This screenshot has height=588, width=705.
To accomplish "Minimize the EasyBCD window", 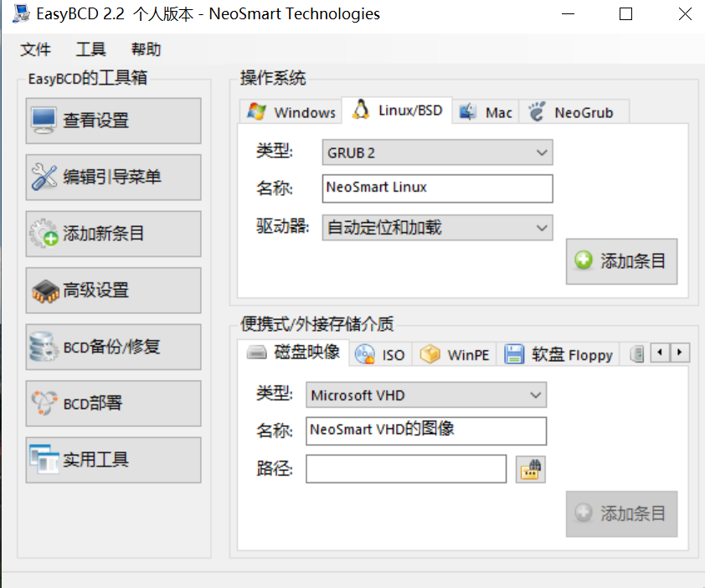I will [569, 14].
